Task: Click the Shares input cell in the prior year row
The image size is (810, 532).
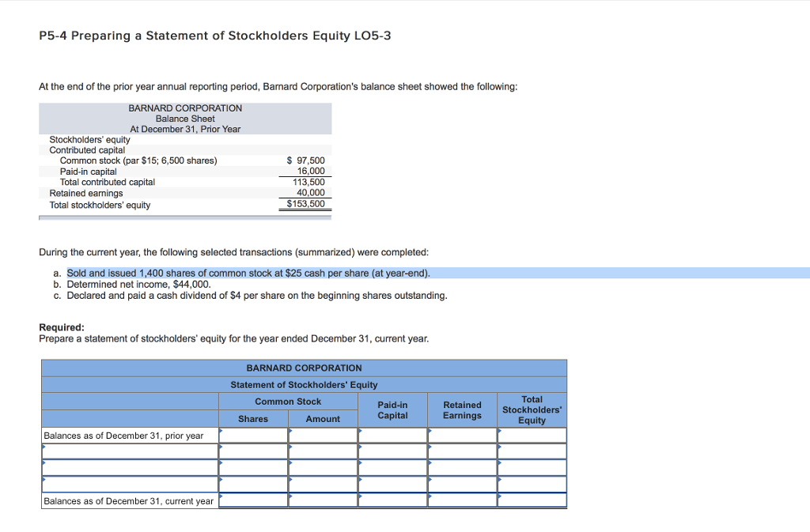Action: point(253,435)
